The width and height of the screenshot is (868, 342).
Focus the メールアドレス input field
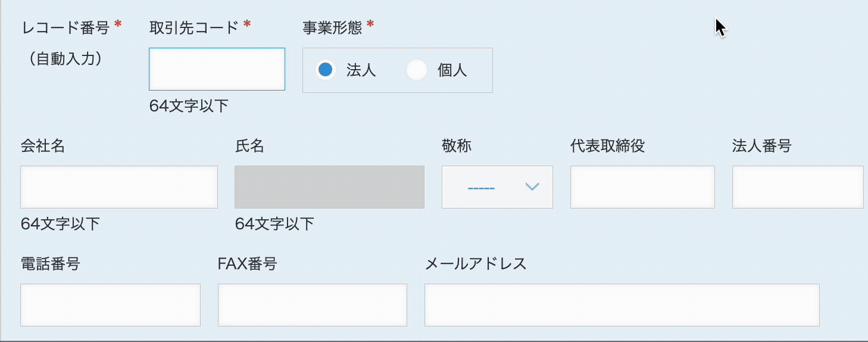point(622,305)
